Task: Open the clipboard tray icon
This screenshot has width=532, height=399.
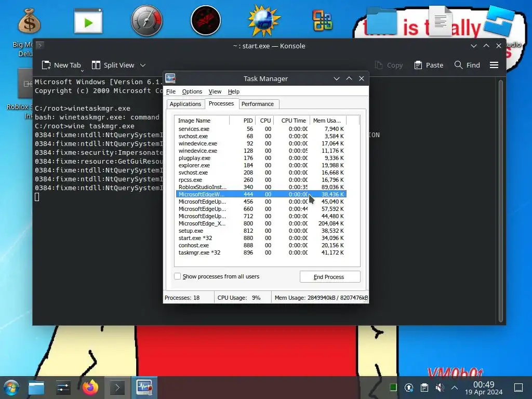Action: [424, 388]
